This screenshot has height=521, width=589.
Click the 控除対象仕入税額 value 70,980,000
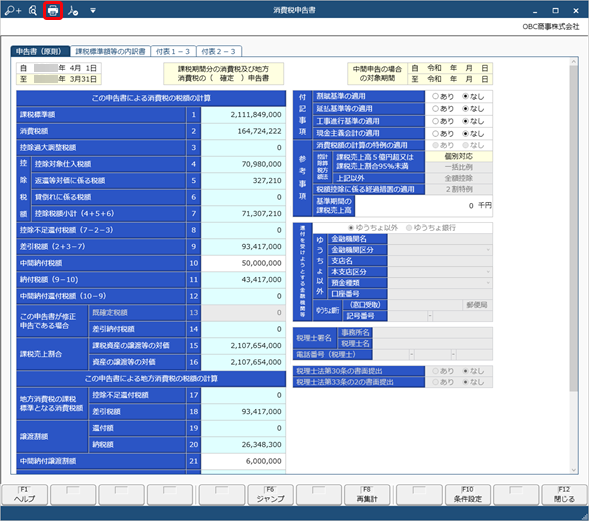[243, 164]
